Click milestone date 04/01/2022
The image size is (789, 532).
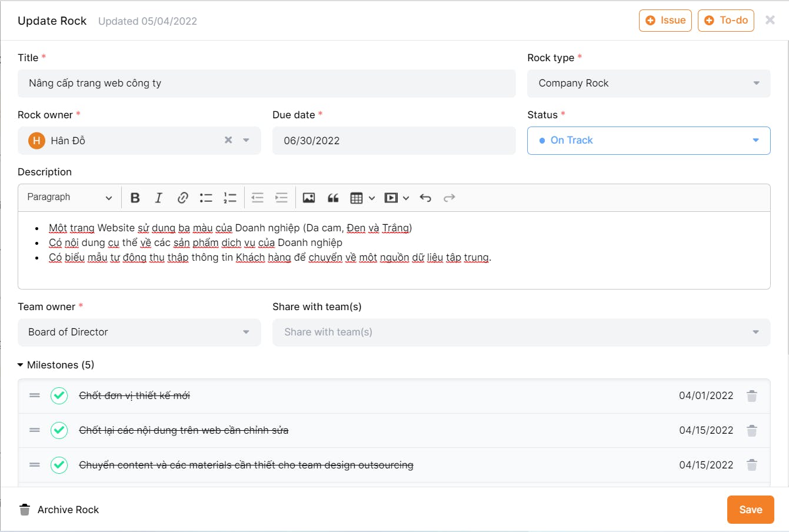(706, 395)
